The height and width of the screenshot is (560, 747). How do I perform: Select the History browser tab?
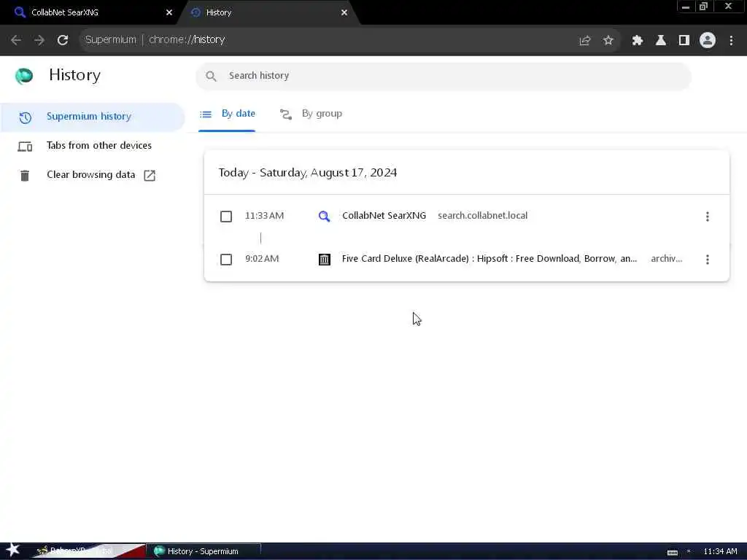267,12
